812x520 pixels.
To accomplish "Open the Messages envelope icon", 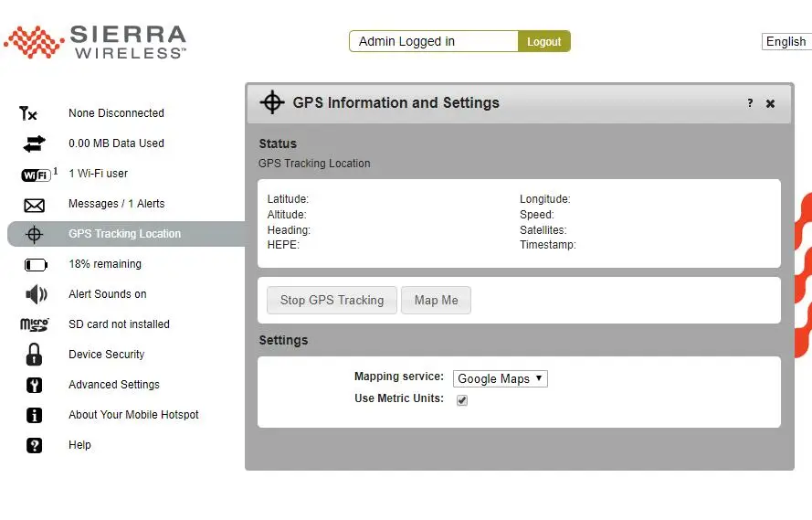I will click(34, 205).
